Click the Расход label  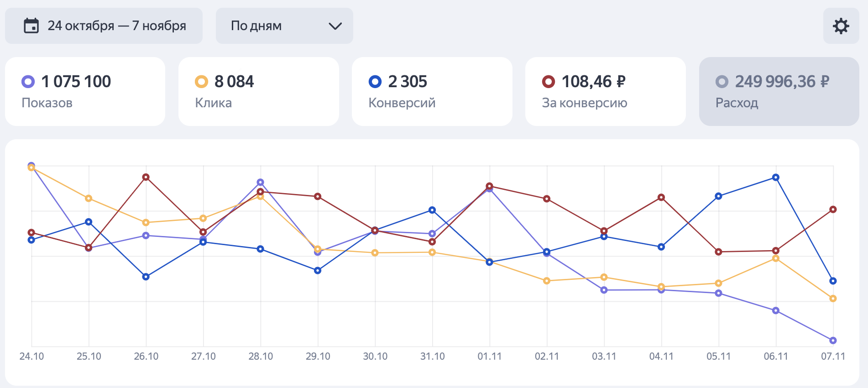pyautogui.click(x=737, y=103)
